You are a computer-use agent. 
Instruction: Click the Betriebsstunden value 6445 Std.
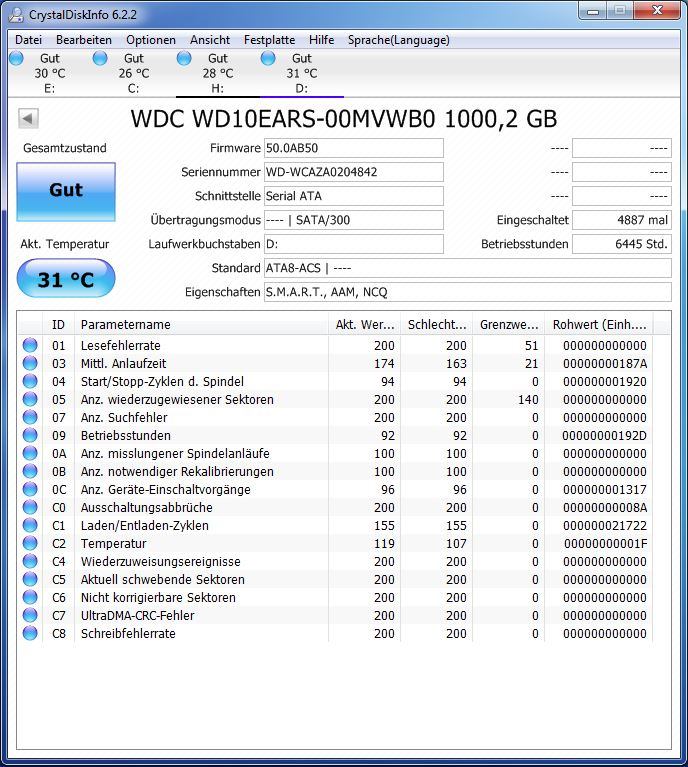(622, 244)
